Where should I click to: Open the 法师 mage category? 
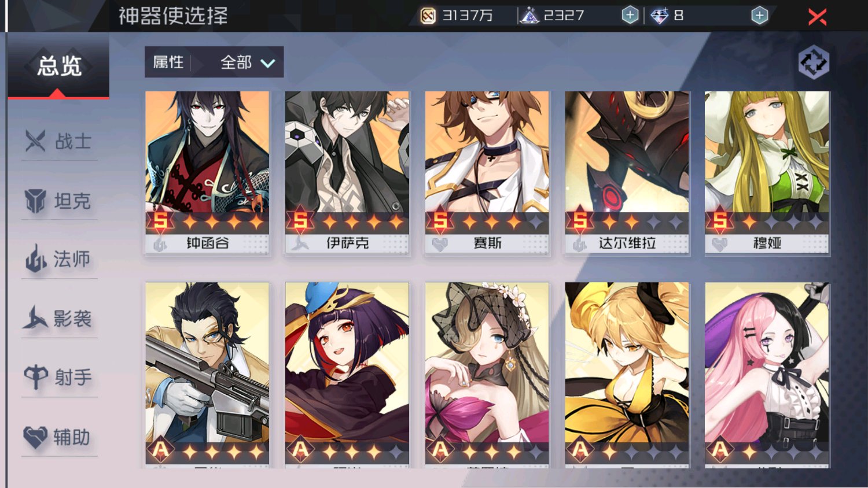click(x=59, y=259)
